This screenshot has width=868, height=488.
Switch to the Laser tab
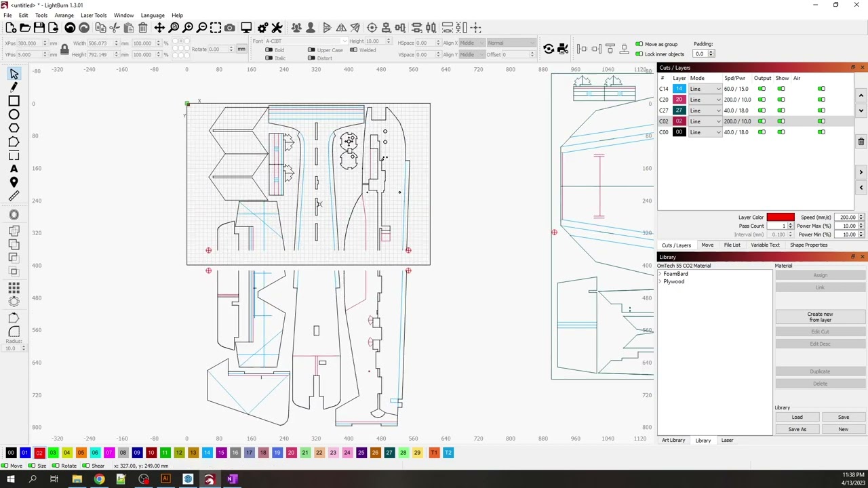(727, 441)
